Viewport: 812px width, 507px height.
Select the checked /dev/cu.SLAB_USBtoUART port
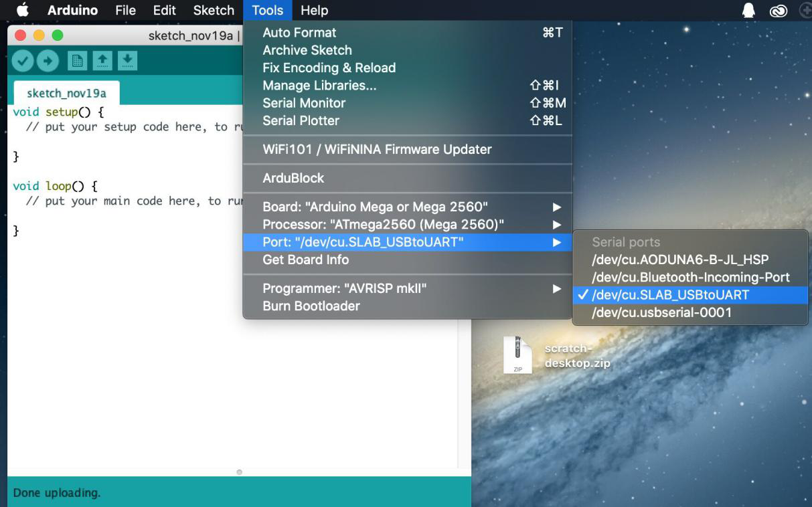click(670, 295)
